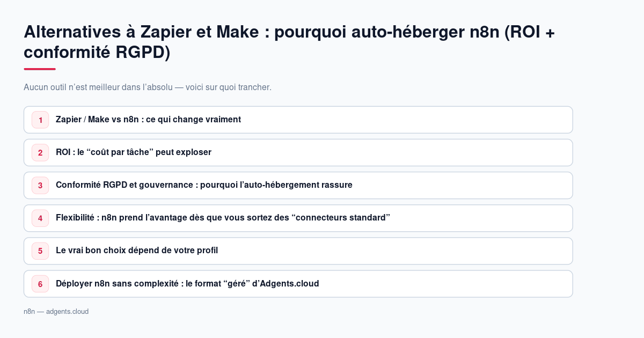Open 'Flexibilité : n8n prend l'avantage' row
Image resolution: width=644 pixels, height=338 pixels.
[298, 218]
